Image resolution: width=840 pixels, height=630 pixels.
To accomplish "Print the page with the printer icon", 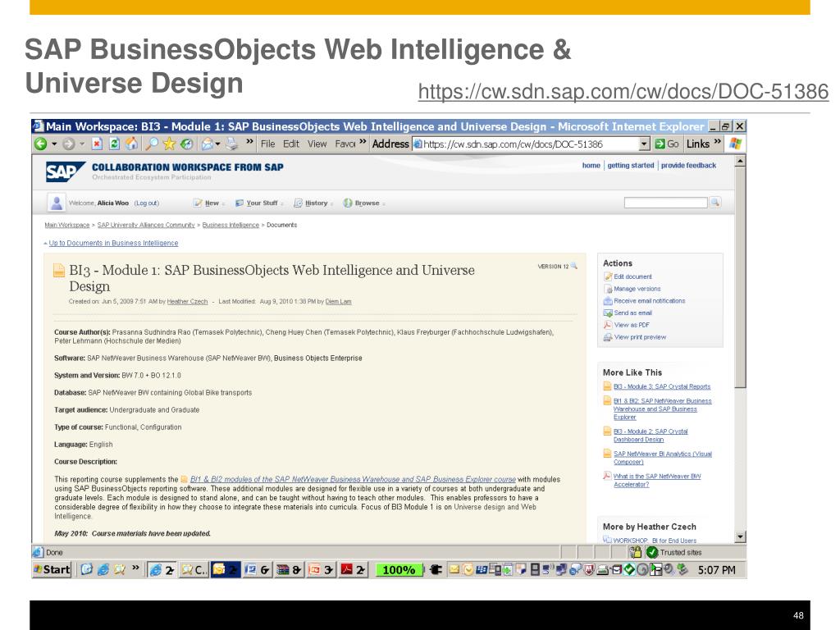I will click(231, 144).
